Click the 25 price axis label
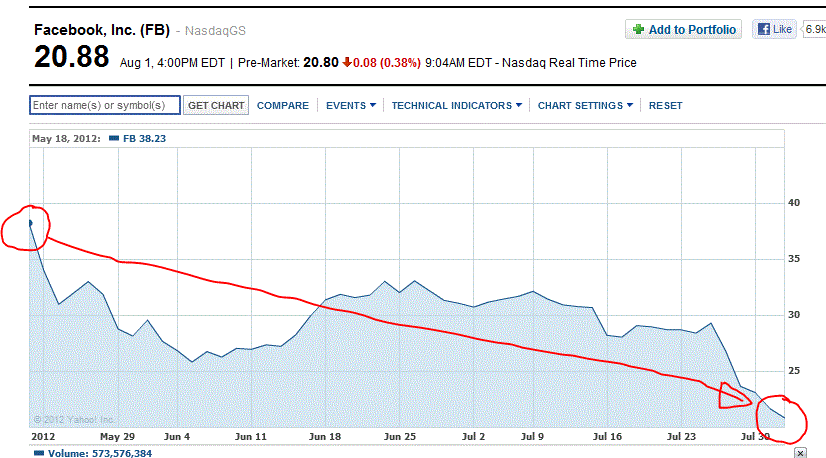Screen dimensions: 826x458 (793, 371)
